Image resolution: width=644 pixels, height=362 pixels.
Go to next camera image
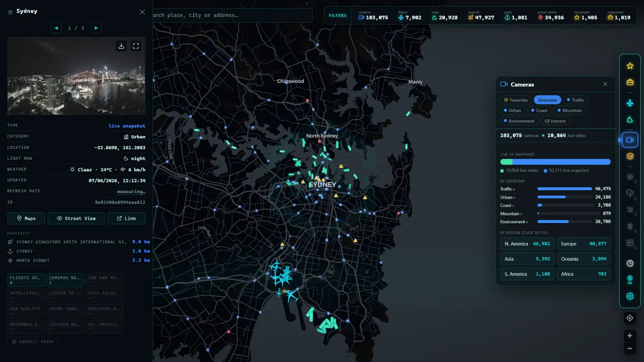tap(96, 28)
